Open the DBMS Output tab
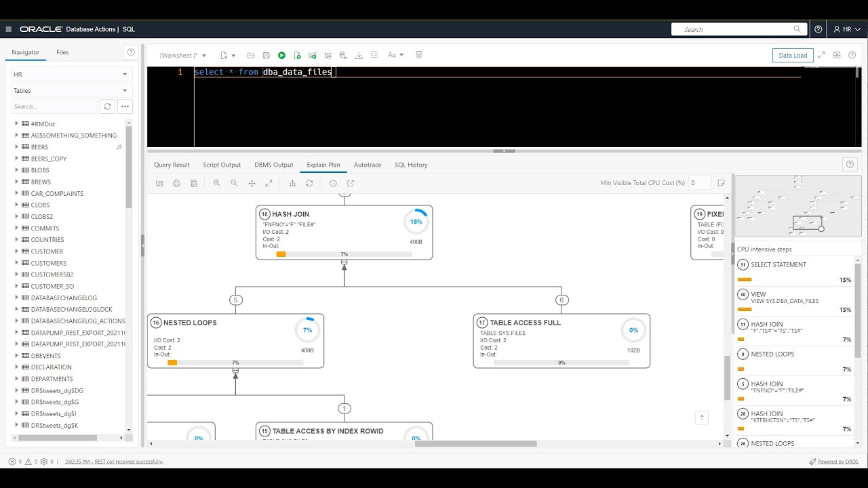The height and width of the screenshot is (488, 868). (274, 165)
